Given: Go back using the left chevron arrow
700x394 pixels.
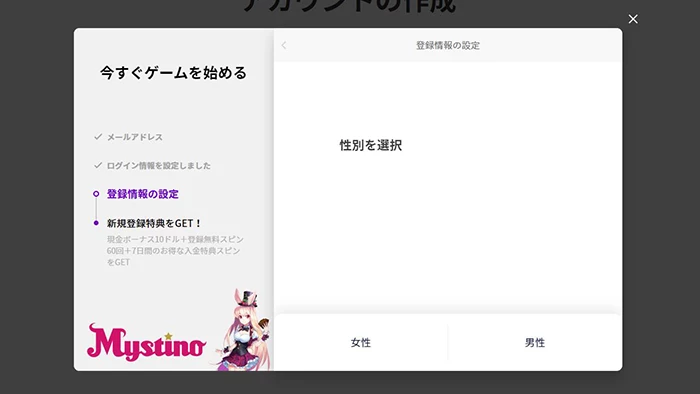Looking at the screenshot, I should click(x=284, y=45).
